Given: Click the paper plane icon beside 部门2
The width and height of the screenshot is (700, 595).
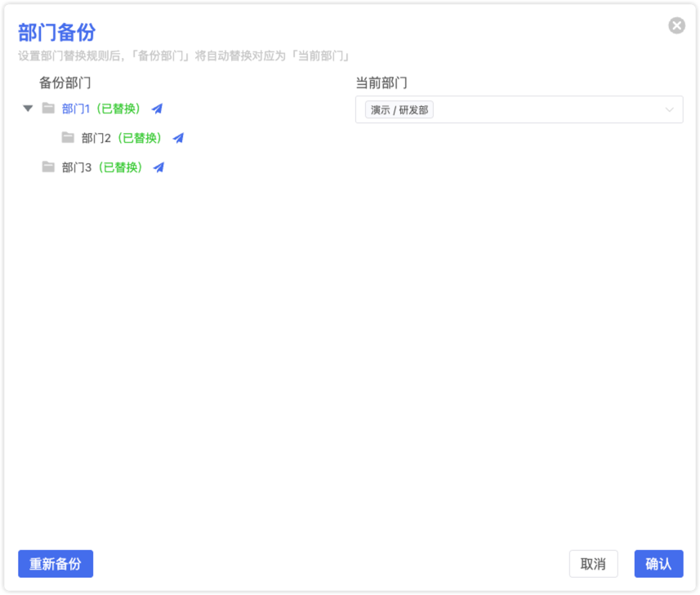Looking at the screenshot, I should point(179,138).
